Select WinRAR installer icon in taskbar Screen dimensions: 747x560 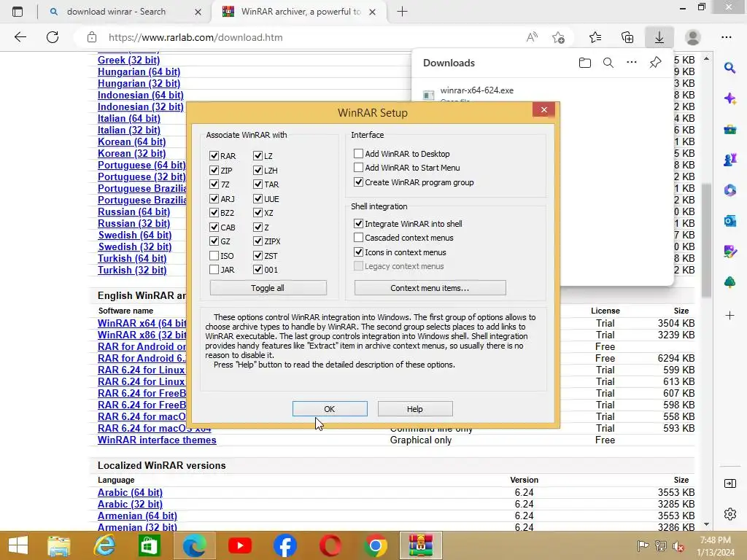421,545
